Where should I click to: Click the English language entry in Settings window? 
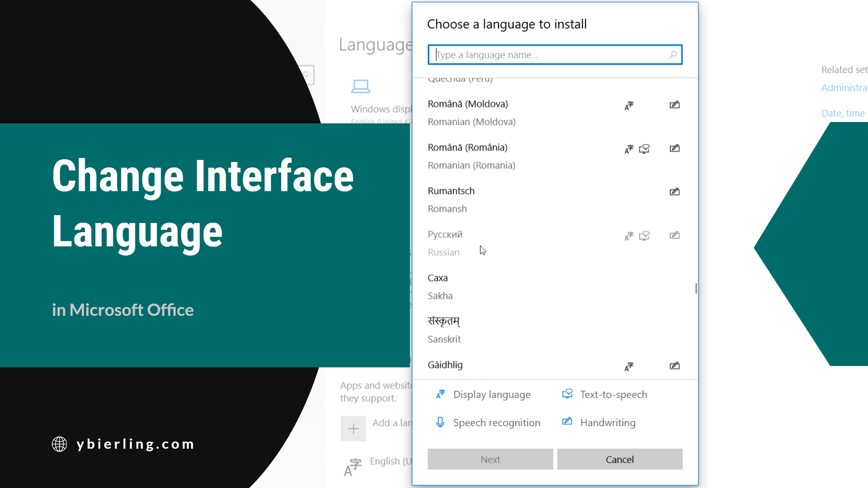coord(391,461)
